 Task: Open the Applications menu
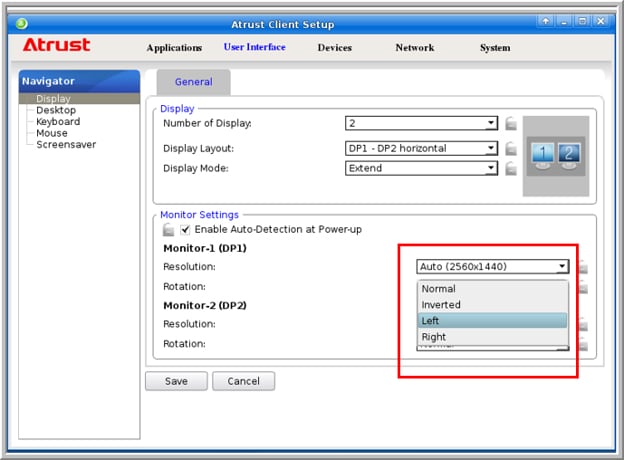point(174,48)
